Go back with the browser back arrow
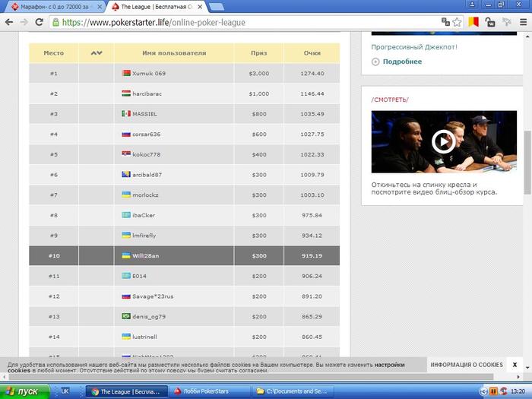The image size is (532, 399). [x=9, y=22]
